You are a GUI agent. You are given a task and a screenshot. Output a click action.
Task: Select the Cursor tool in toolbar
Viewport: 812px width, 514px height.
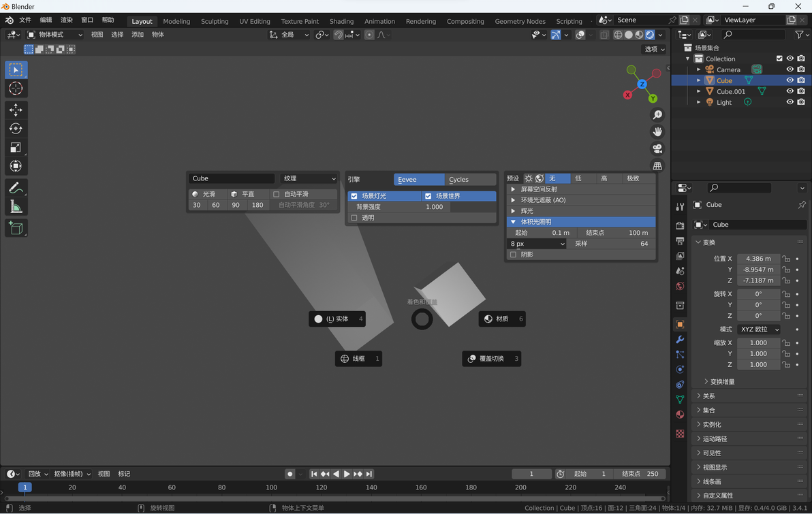tap(16, 89)
